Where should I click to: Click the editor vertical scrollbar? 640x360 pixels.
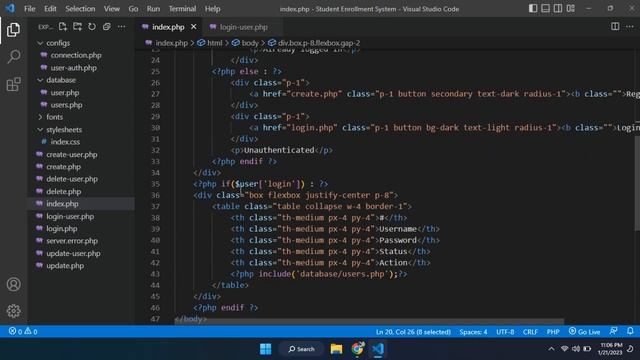(x=637, y=184)
